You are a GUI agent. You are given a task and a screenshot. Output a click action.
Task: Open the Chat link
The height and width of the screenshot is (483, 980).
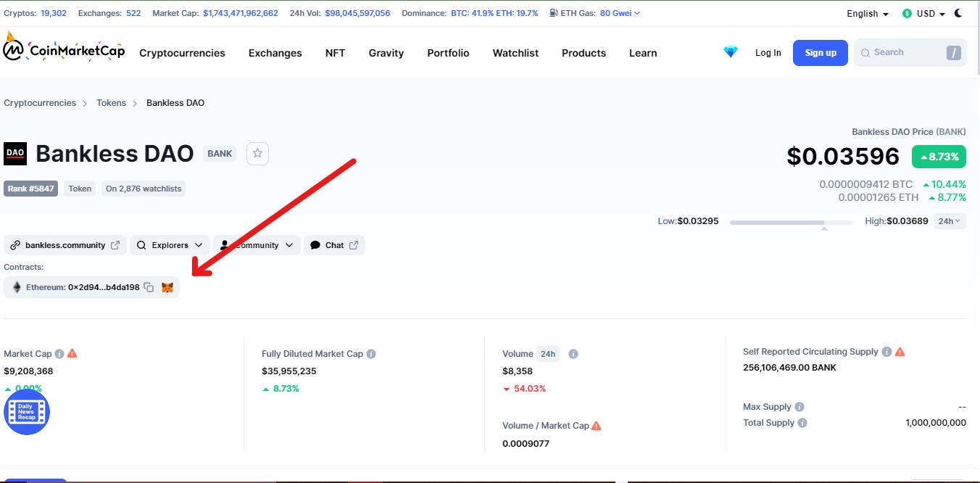334,245
